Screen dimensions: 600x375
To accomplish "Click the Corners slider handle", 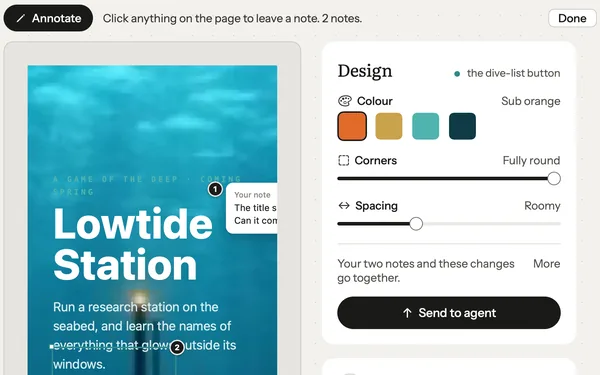I will [x=554, y=179].
